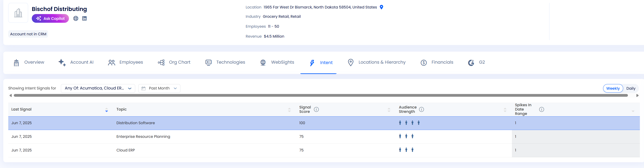Image resolution: width=644 pixels, height=168 pixels.
Task: Click audience strength icons for Enterprise Resource Planning
Action: coord(406,136)
